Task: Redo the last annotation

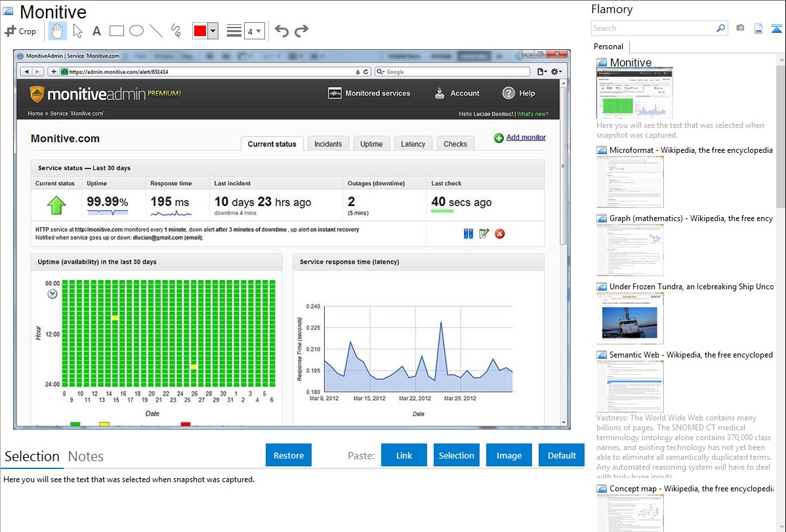Action: coord(301,31)
